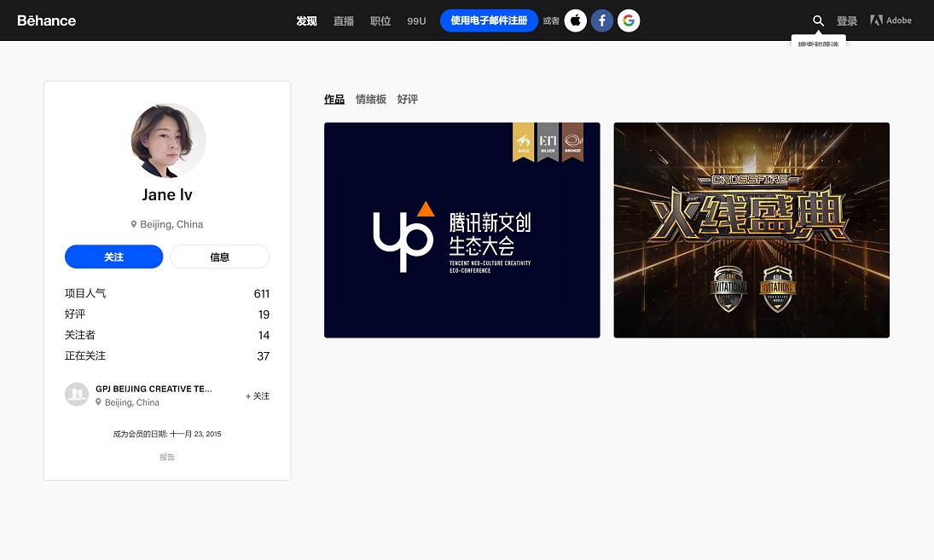934x560 pixels.
Task: Sign up with Facebook icon
Action: (602, 20)
